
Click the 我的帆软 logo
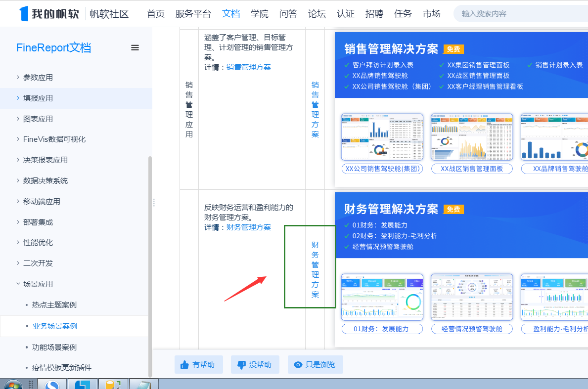coord(49,14)
